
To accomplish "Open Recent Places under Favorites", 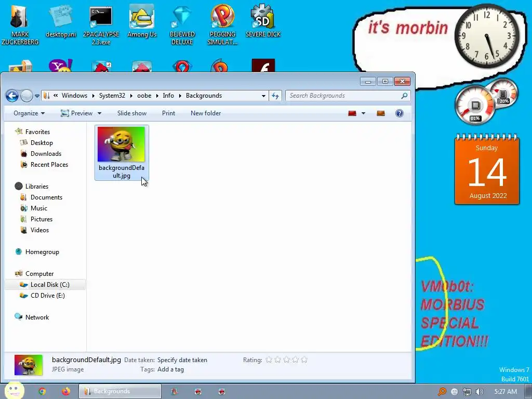I will click(49, 165).
